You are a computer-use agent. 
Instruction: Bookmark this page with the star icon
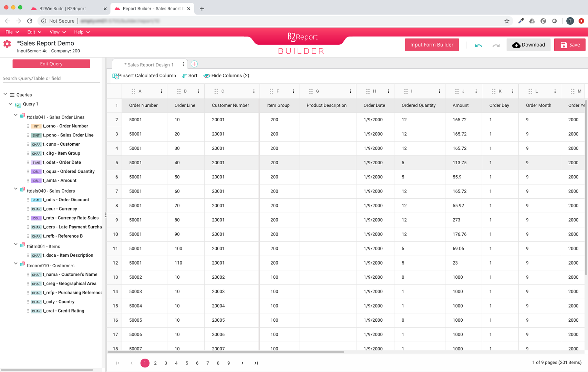507,21
